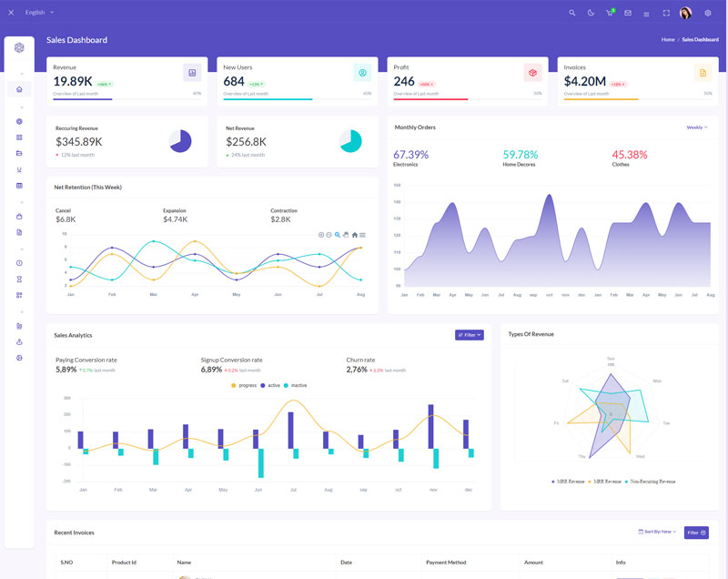Click the Filter button in Sales Analytics
728x579 pixels.
(469, 335)
